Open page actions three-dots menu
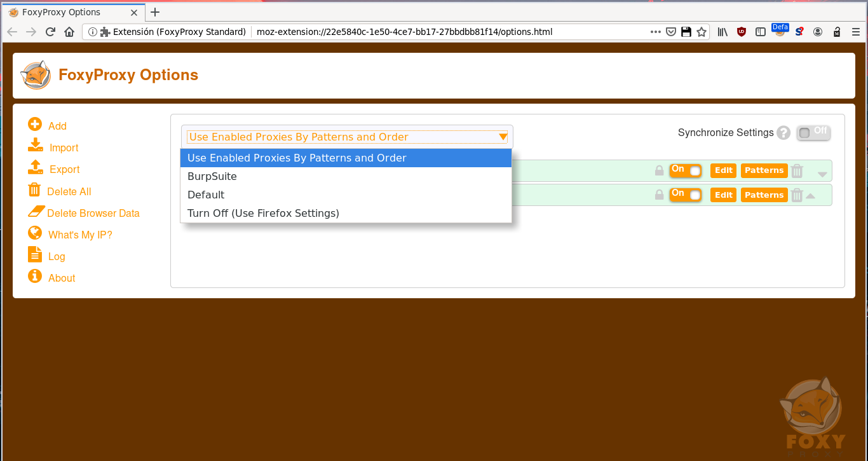This screenshot has width=868, height=461. click(x=656, y=32)
